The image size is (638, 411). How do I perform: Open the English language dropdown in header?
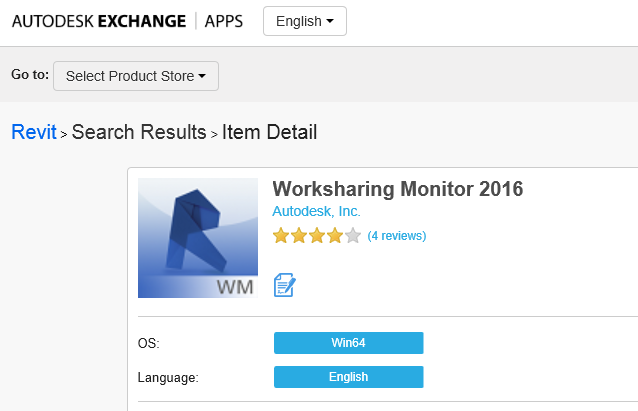pyautogui.click(x=304, y=21)
